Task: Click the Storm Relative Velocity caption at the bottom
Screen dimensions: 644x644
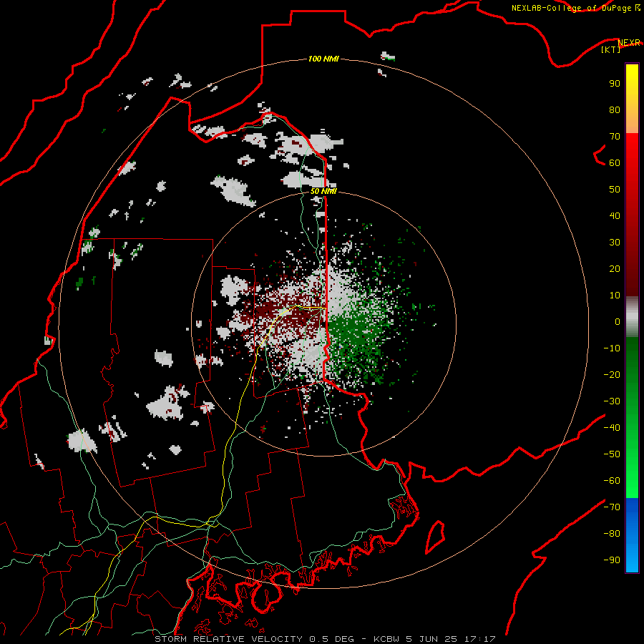Action: tap(325, 639)
